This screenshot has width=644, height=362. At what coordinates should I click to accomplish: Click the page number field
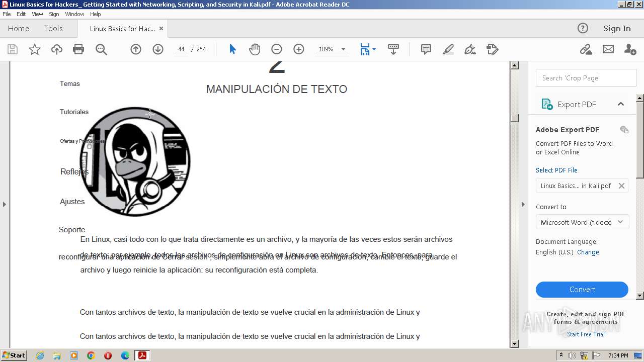[x=181, y=49]
